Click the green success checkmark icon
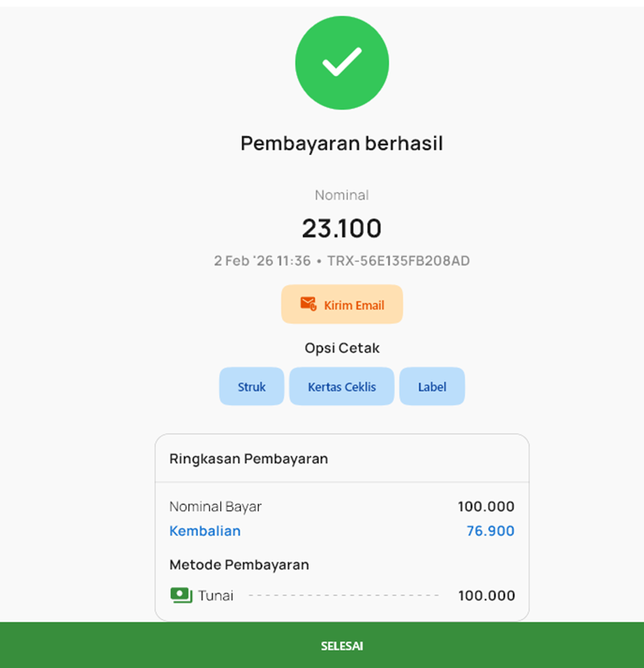Screen dimensions: 644x668 coord(341,63)
